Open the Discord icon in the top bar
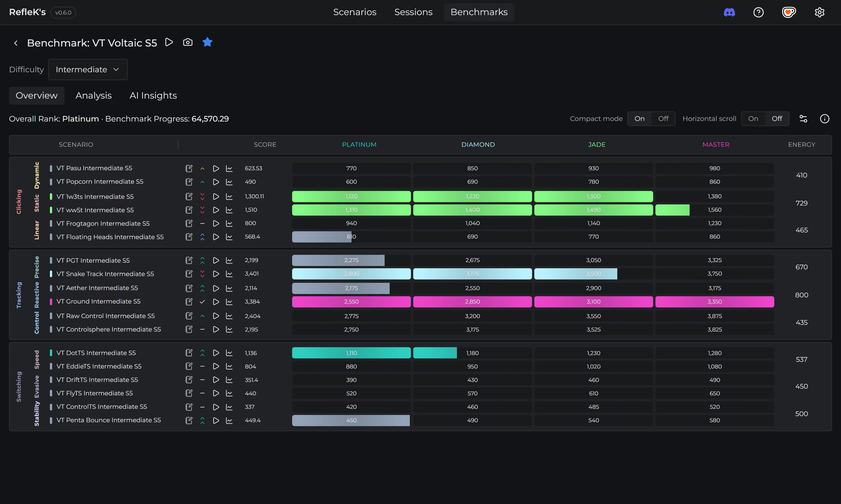Image resolution: width=841 pixels, height=504 pixels. point(729,12)
